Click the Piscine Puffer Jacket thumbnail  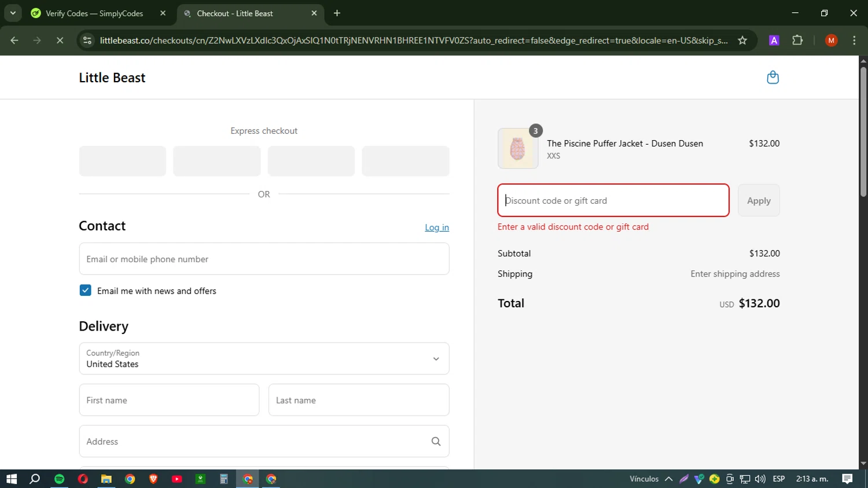point(518,149)
